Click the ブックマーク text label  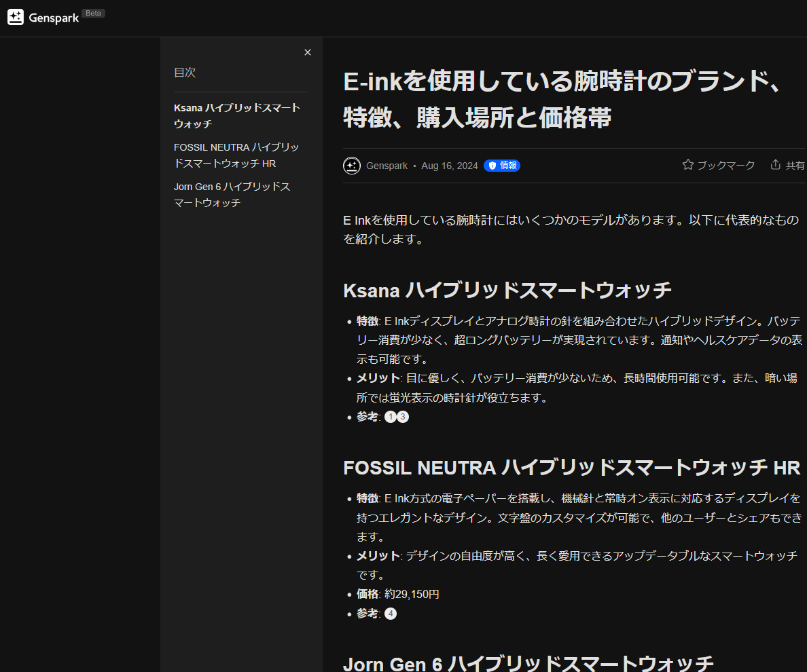(725, 166)
